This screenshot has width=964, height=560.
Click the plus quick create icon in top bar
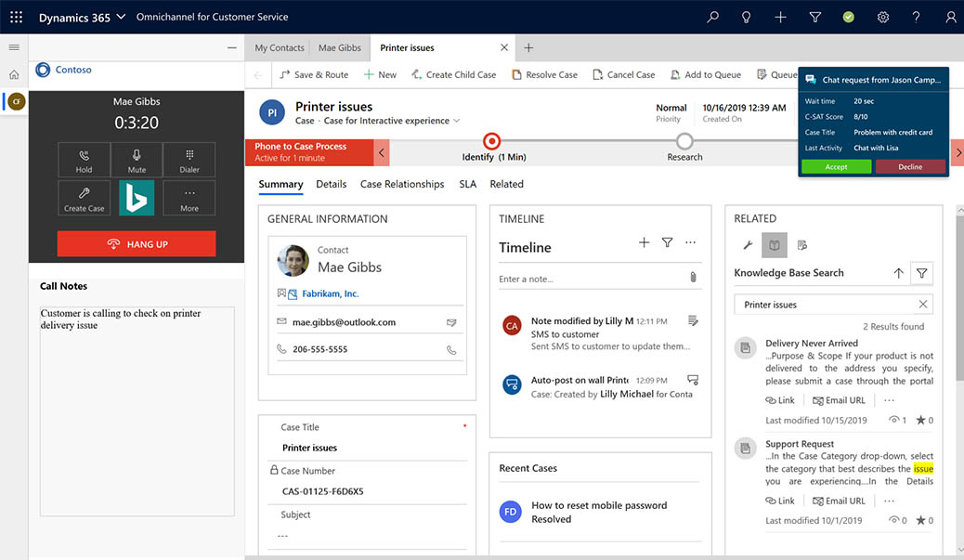[780, 18]
